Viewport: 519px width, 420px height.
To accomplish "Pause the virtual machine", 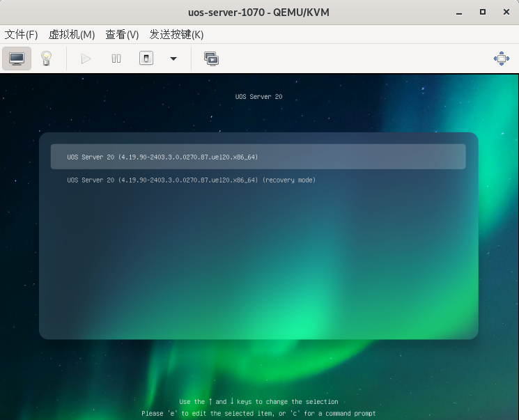I will [x=116, y=59].
